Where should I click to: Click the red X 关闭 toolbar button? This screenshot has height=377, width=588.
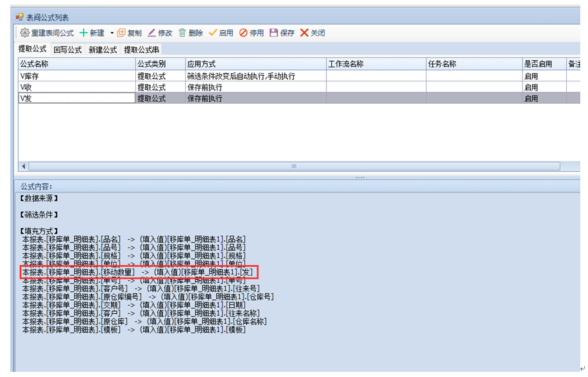pyautogui.click(x=312, y=33)
